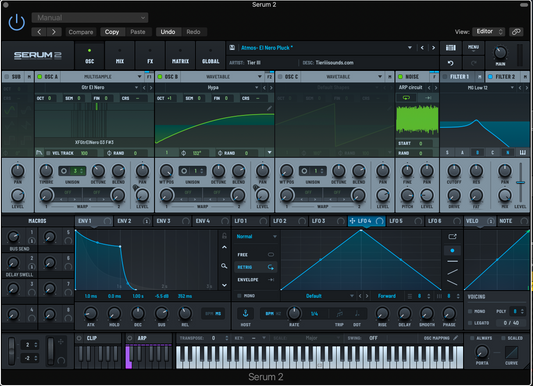Click the LFO 4 export shape icon
The image size is (533, 386).
452,236
